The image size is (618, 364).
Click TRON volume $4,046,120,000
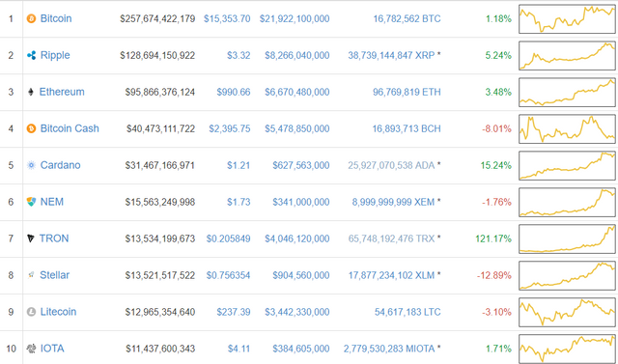pos(297,238)
